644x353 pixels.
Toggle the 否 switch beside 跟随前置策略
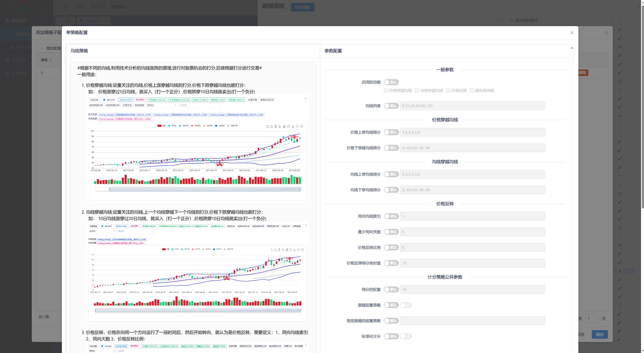pyautogui.click(x=406, y=305)
